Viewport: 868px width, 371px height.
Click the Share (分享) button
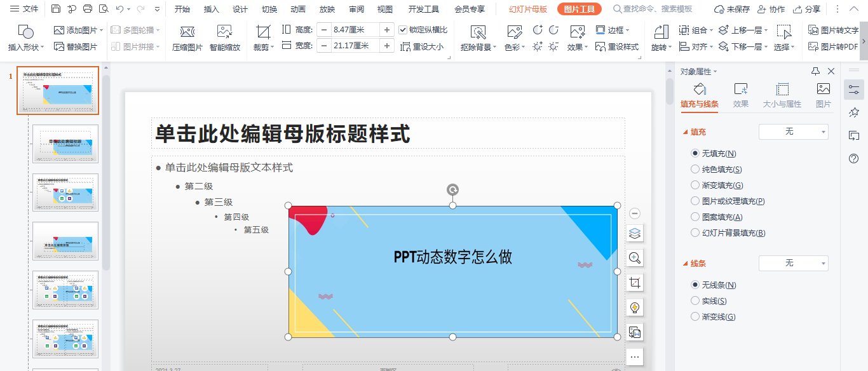click(807, 9)
